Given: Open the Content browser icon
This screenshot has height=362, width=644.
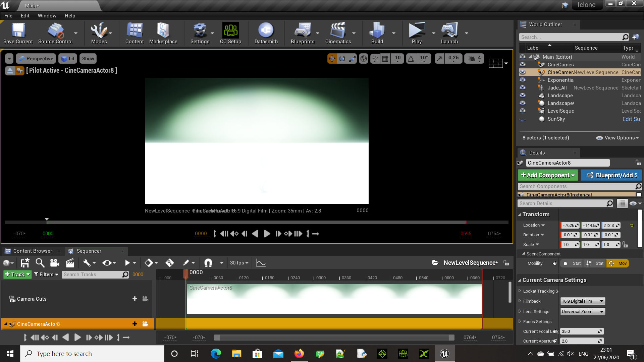Looking at the screenshot, I should tap(135, 33).
